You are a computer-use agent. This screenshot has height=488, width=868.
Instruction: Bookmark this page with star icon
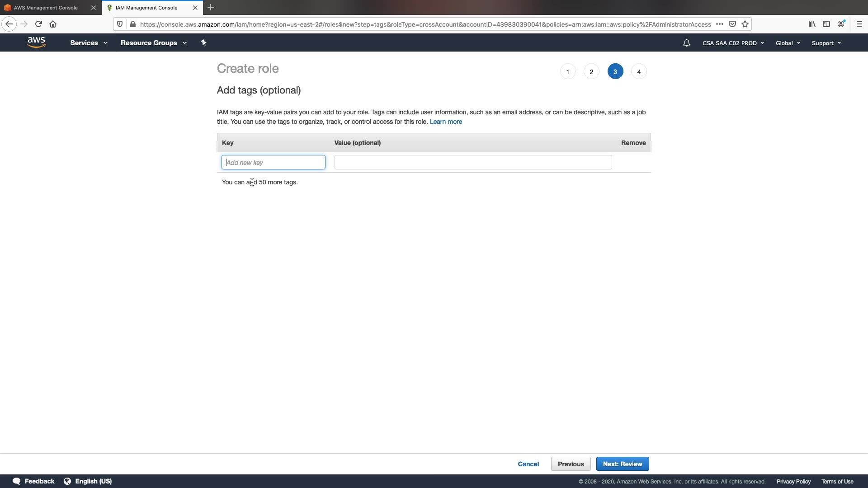pos(745,24)
